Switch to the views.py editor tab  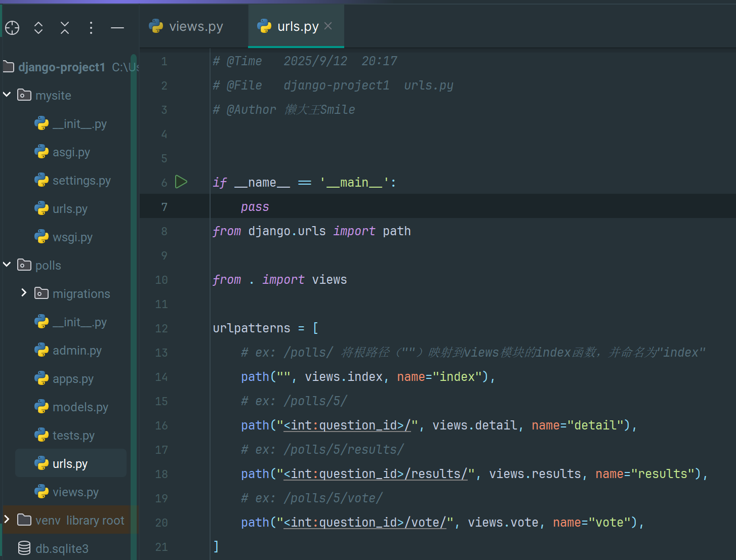tap(195, 26)
